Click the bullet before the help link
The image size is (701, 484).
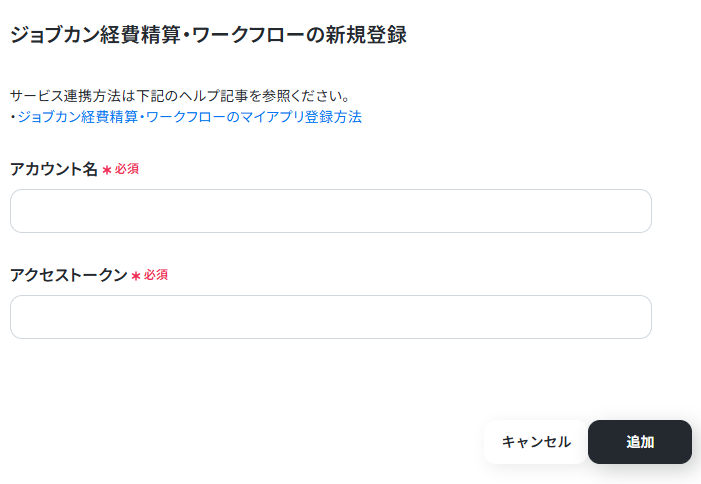point(13,117)
